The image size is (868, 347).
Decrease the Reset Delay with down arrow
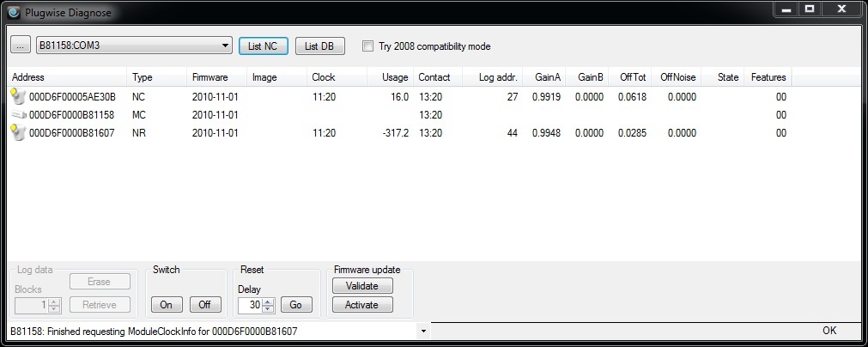[x=268, y=308]
